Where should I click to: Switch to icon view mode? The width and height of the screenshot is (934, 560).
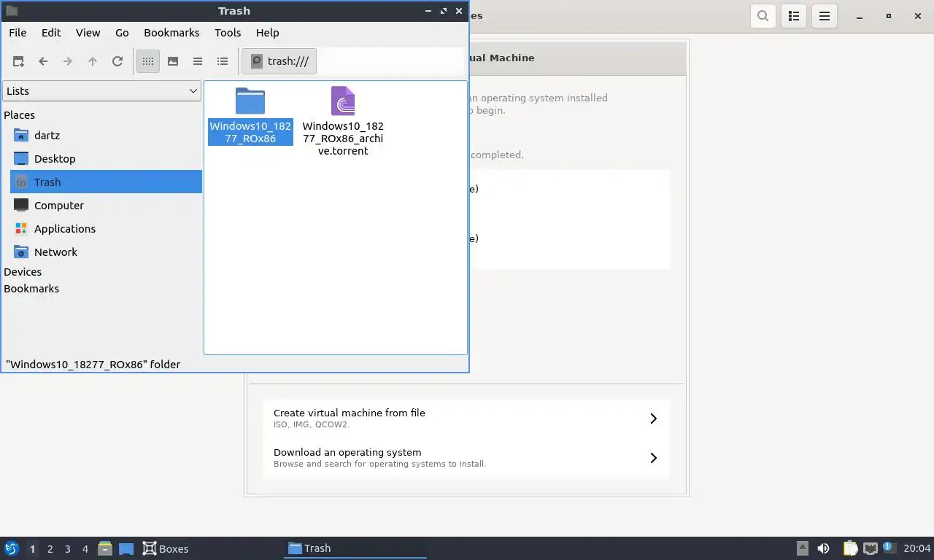148,61
